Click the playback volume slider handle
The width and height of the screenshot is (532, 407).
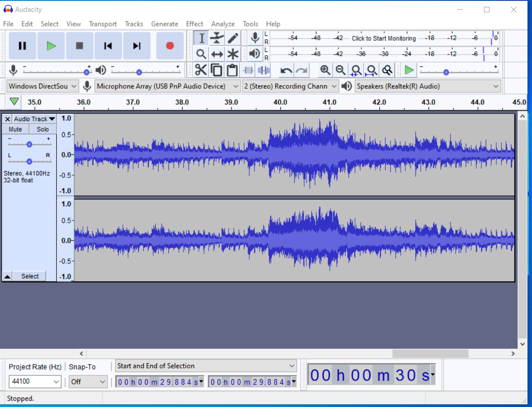(139, 72)
